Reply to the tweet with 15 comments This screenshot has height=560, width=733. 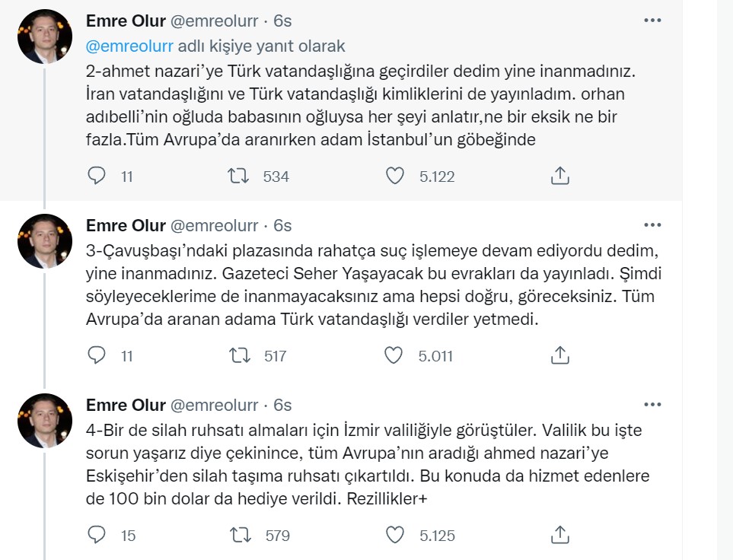pos(97,535)
